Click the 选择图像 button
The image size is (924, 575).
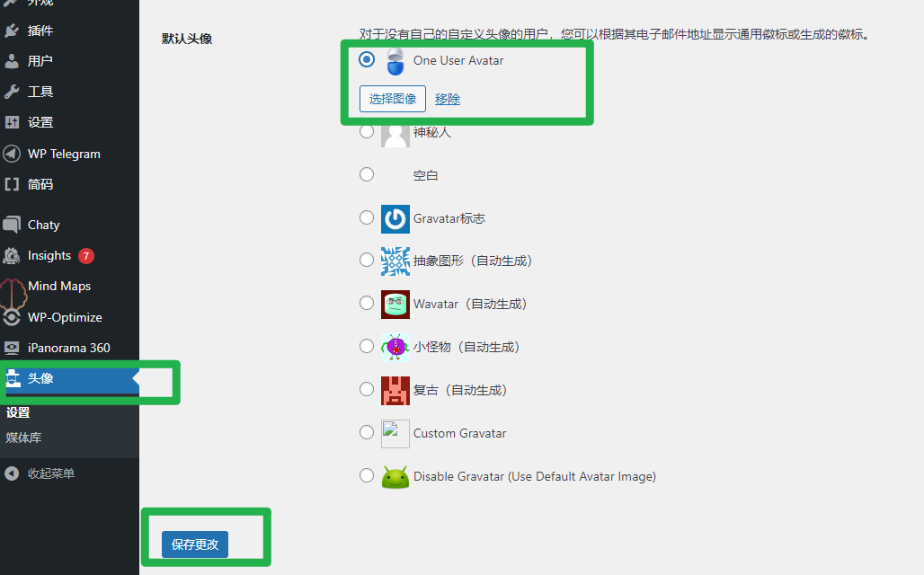(393, 99)
